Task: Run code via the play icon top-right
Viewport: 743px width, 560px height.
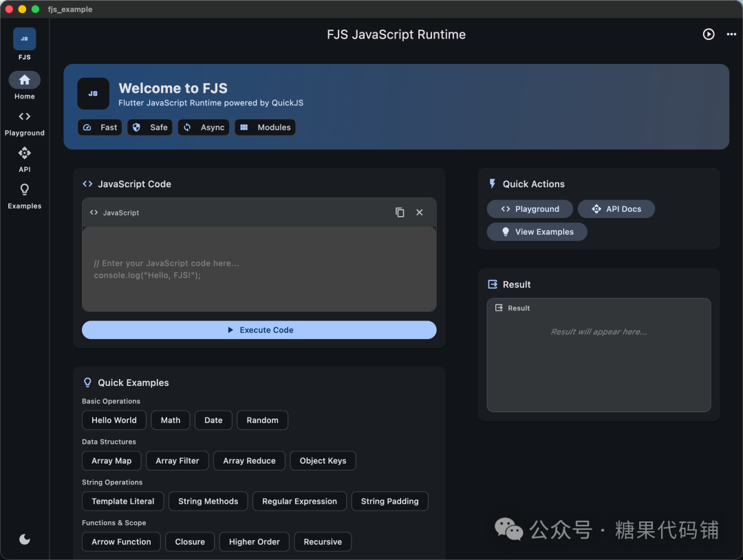Action: [709, 34]
